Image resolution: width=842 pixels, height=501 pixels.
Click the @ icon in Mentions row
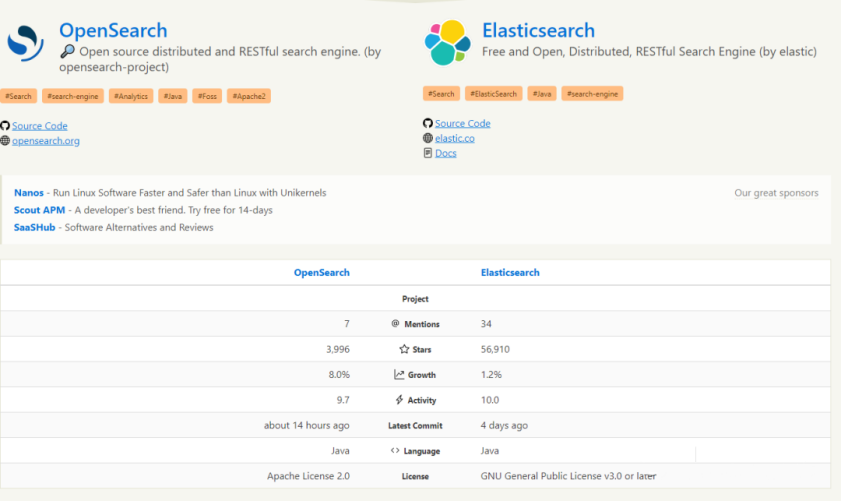click(x=395, y=323)
